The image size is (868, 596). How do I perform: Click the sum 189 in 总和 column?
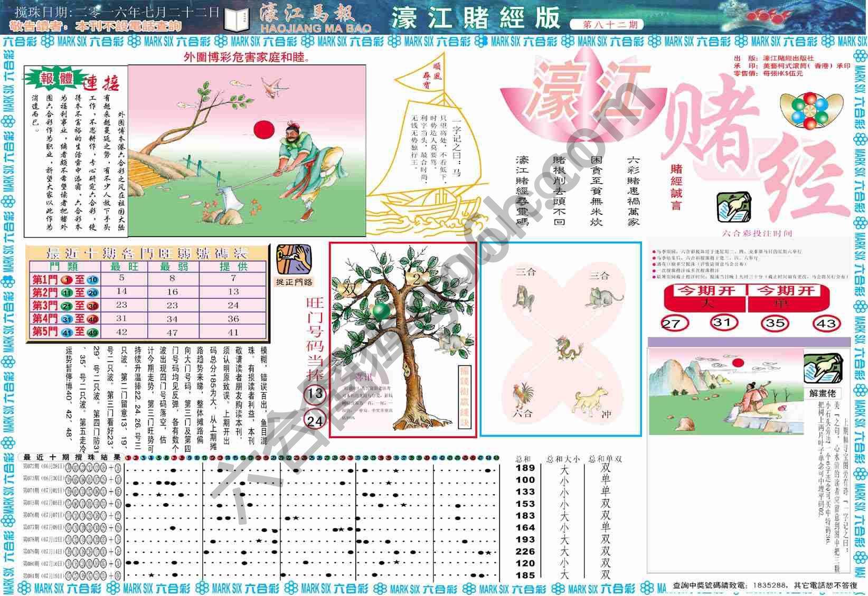coord(526,468)
